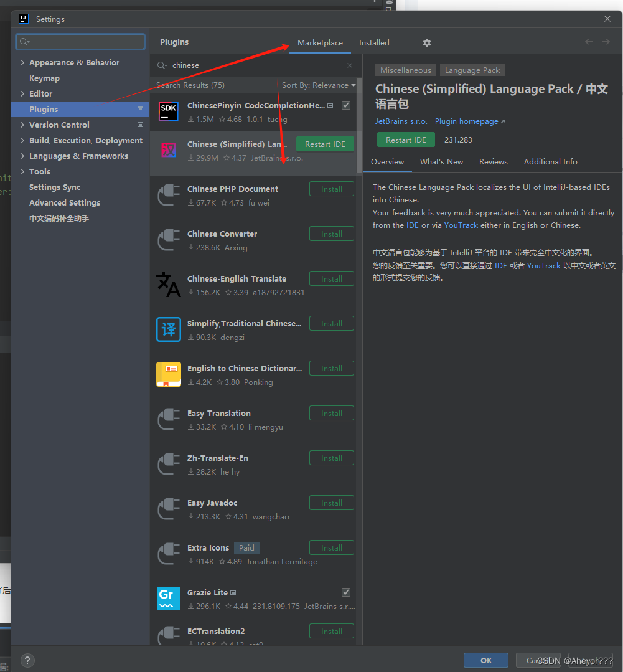Focus the plugin search field with chinese
Screen dimensions: 623x672
pos(255,65)
